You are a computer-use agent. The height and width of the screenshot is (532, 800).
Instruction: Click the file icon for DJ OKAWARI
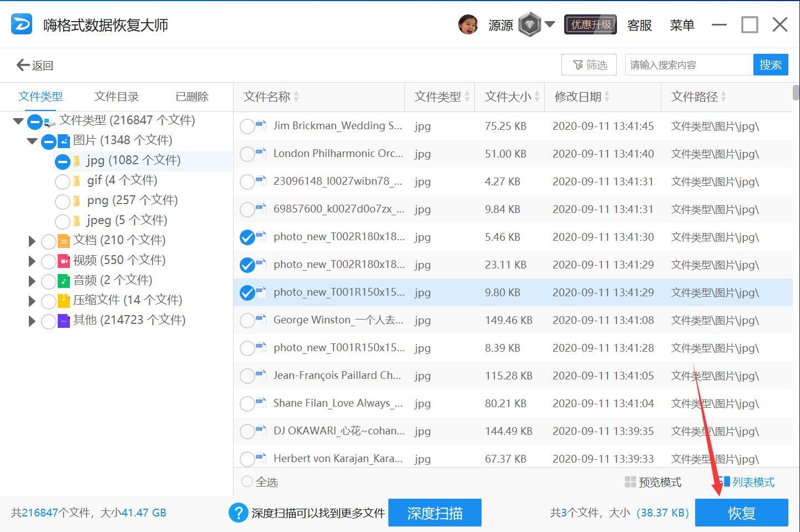tap(261, 431)
